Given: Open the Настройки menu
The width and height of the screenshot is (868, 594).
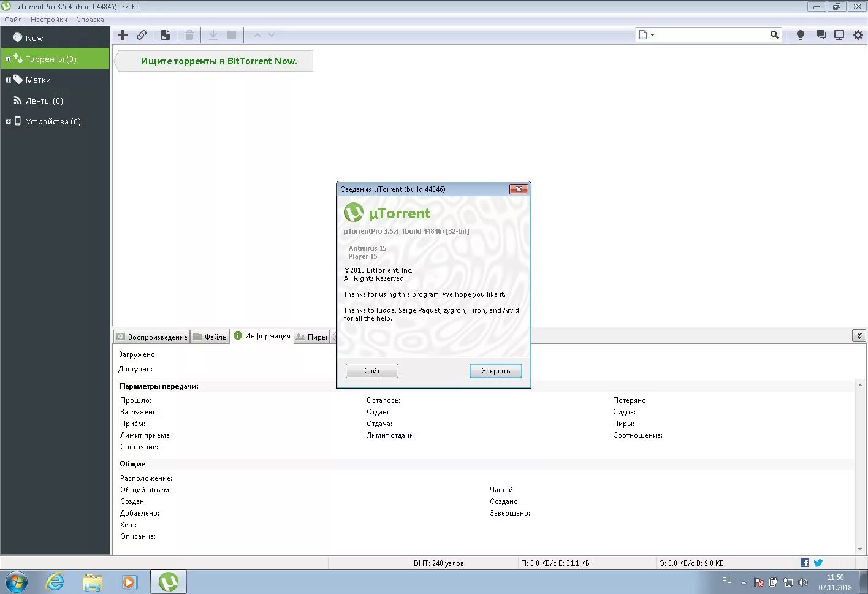Looking at the screenshot, I should 49,20.
